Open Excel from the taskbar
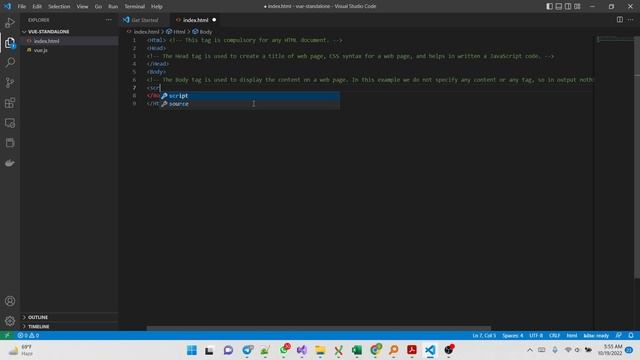This screenshot has height=360, width=640. coord(356,350)
